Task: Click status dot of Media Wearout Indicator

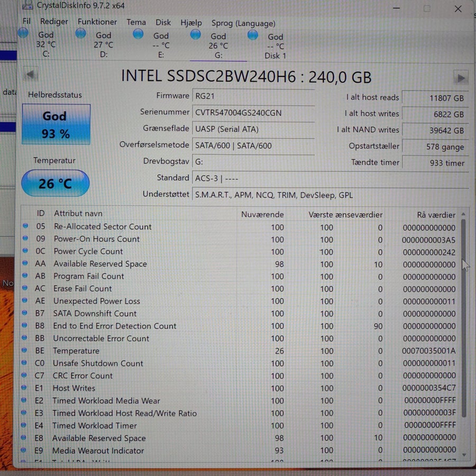Action: (24, 450)
